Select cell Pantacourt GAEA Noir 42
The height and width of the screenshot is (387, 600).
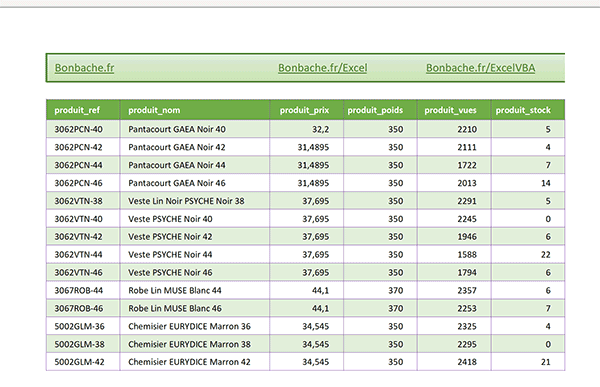click(195, 147)
